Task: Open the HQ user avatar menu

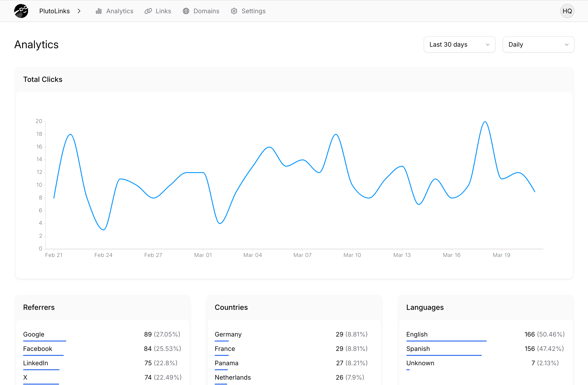Action: coord(567,11)
